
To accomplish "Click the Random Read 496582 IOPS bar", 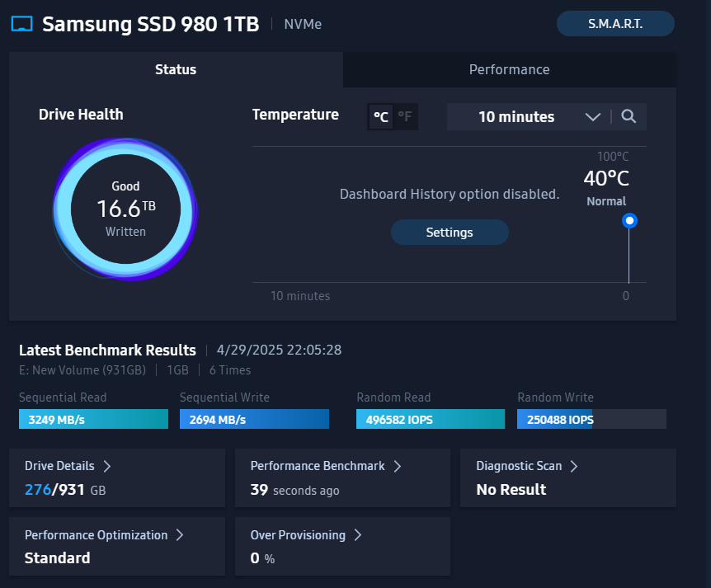I will (x=431, y=420).
